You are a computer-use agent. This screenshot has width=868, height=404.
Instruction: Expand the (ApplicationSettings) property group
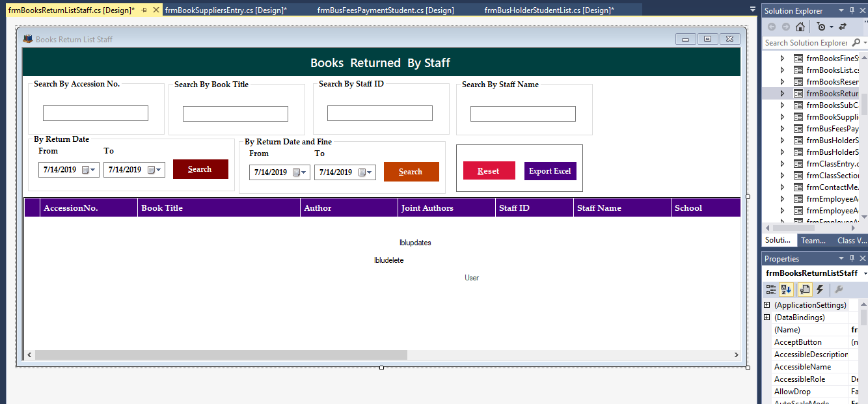(766, 305)
